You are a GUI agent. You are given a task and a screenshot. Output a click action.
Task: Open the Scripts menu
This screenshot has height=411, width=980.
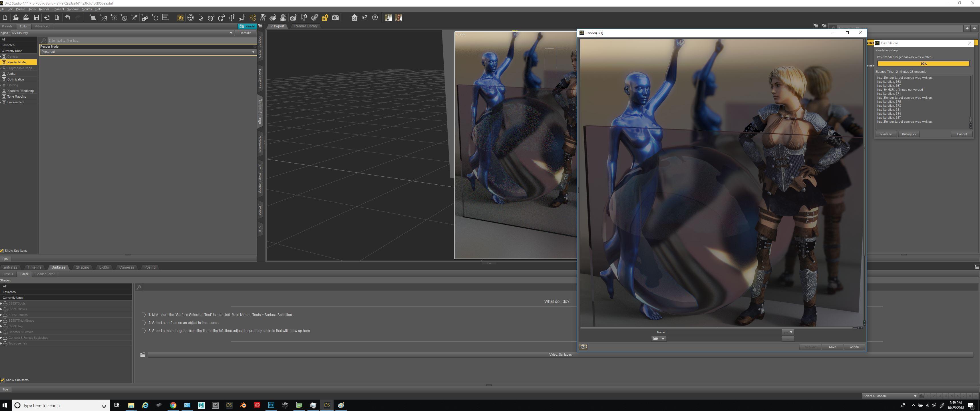(87, 9)
